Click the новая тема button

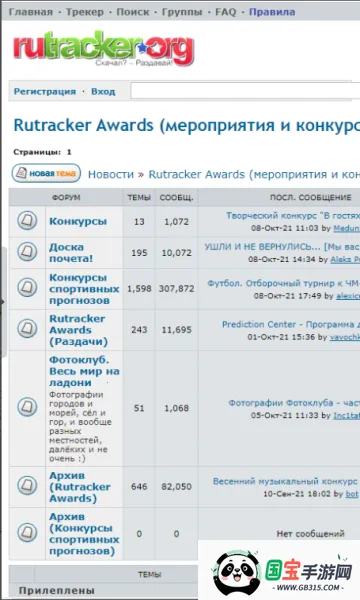[x=46, y=173]
